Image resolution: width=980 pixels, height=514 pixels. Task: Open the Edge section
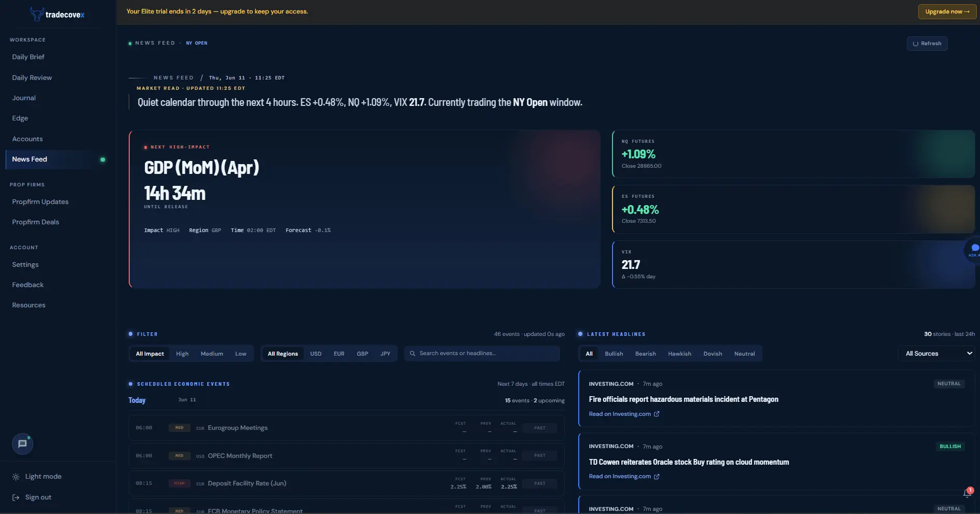[20, 118]
